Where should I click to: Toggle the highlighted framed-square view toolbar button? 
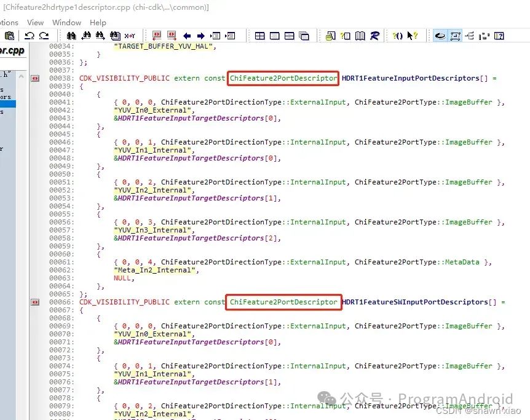pos(455,36)
